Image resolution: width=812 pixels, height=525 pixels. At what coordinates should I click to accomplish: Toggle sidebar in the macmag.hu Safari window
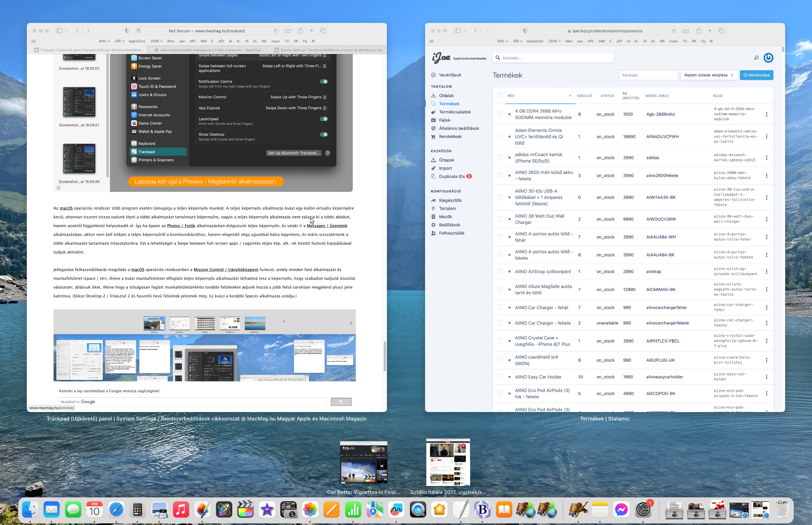[59, 30]
